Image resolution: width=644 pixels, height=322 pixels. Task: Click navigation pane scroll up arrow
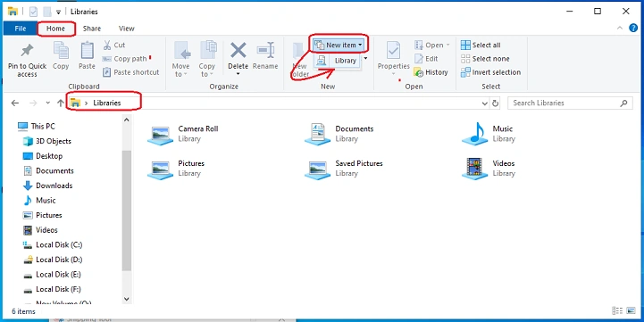tap(127, 120)
